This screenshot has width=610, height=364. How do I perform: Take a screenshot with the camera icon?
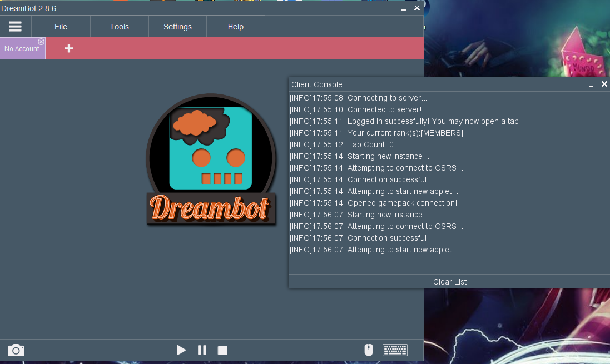pyautogui.click(x=16, y=350)
